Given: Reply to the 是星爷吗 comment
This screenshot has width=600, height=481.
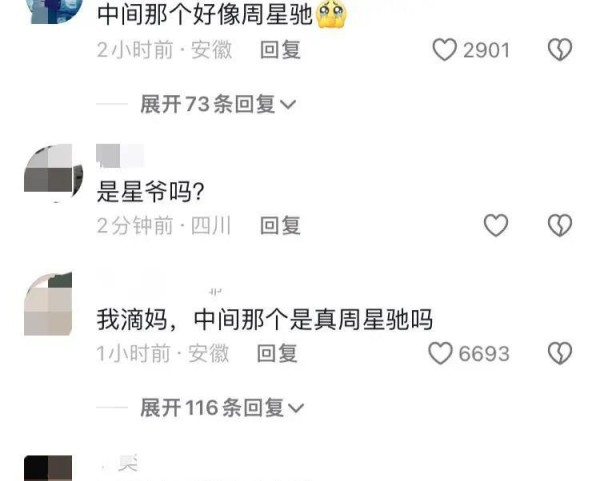Looking at the screenshot, I should 280,225.
